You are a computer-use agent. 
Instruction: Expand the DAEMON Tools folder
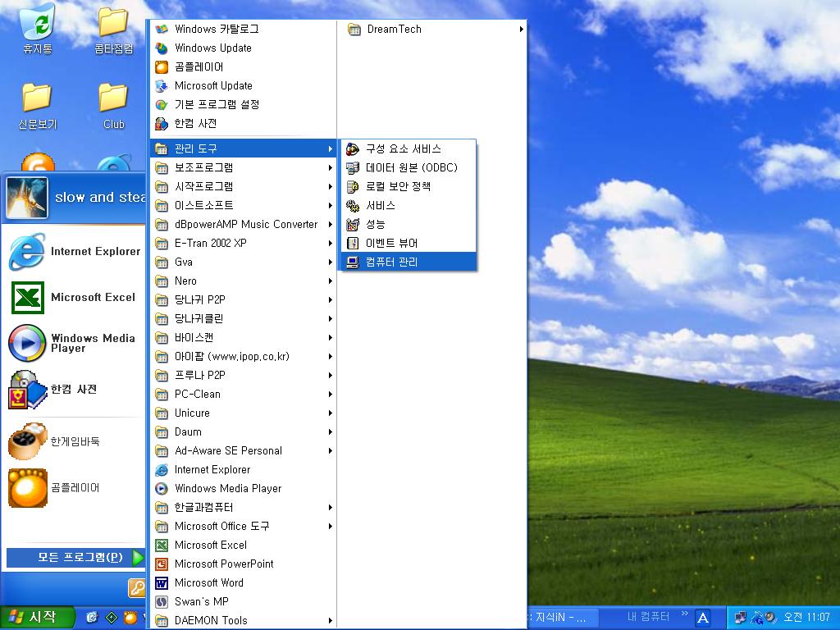coord(244,620)
